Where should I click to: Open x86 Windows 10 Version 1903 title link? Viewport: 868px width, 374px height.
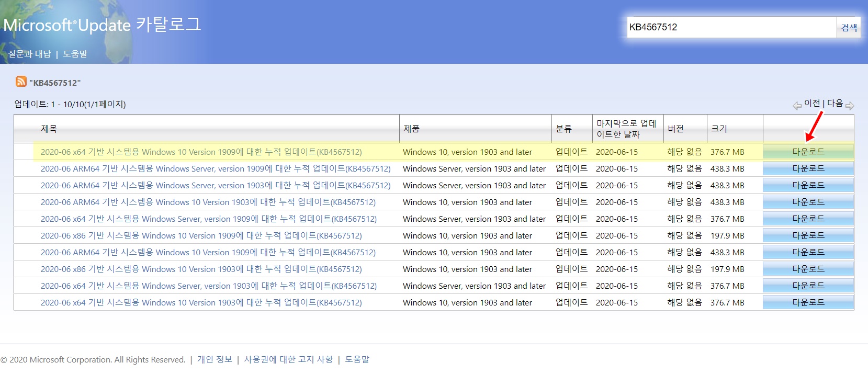coord(201,269)
